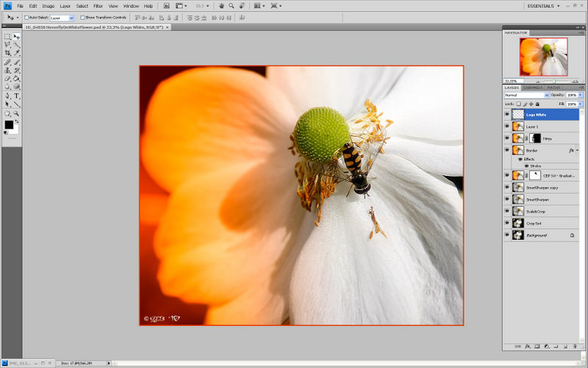
Task: Select the Paint Bucket tool
Action: click(x=16, y=79)
